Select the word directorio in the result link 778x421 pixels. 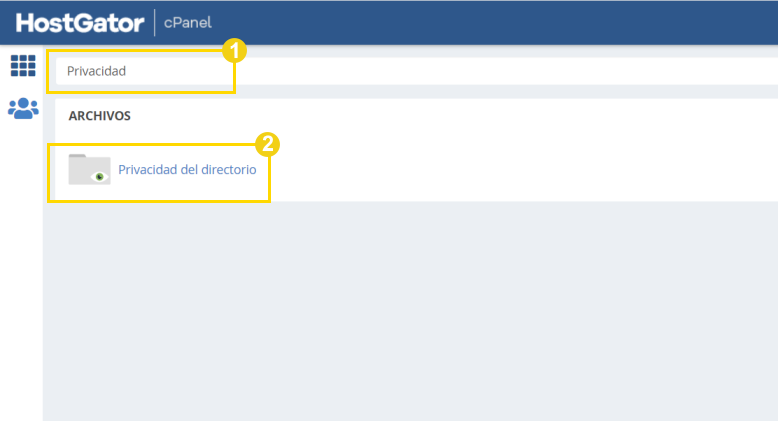[x=229, y=170]
